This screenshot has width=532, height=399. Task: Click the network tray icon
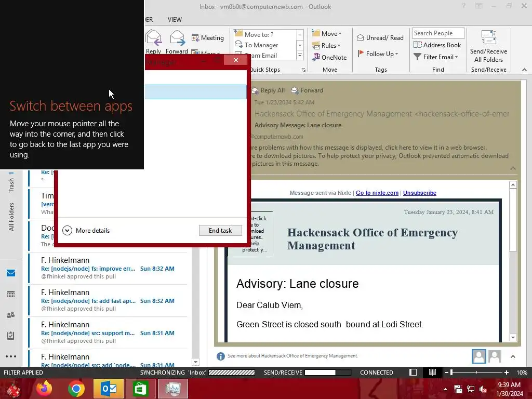point(471,389)
